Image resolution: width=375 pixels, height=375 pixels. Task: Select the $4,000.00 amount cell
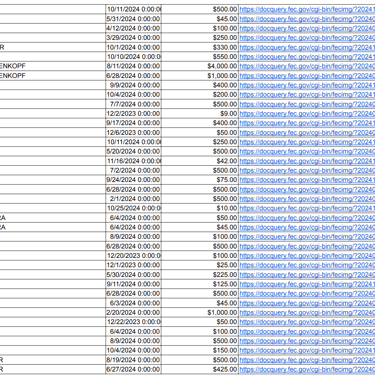pyautogui.click(x=200, y=66)
